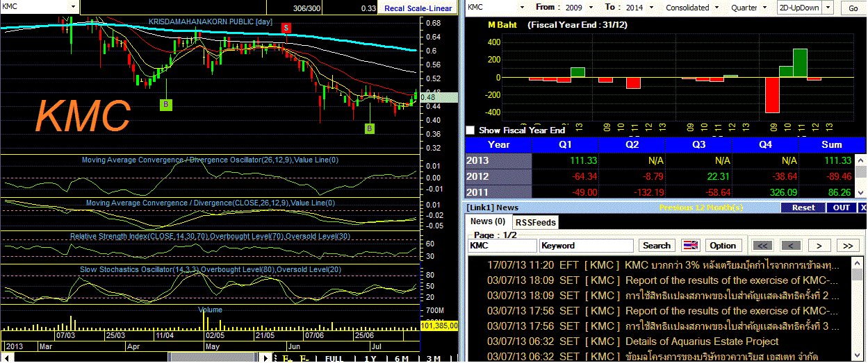This screenshot has height=363, width=868.
Task: Open the Quarter period dropdown
Action: [x=764, y=8]
